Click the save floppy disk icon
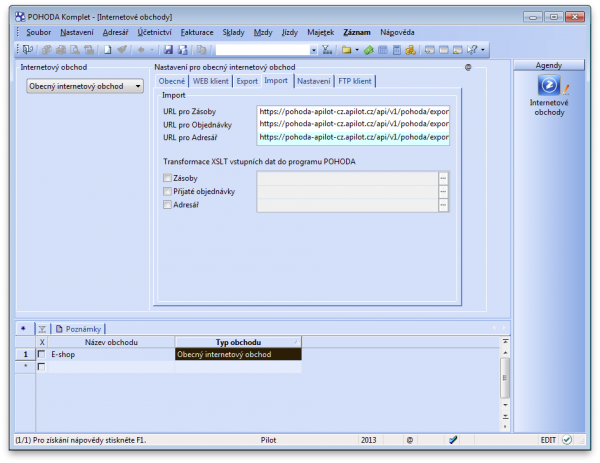The width and height of the screenshot is (600, 463). click(x=168, y=50)
